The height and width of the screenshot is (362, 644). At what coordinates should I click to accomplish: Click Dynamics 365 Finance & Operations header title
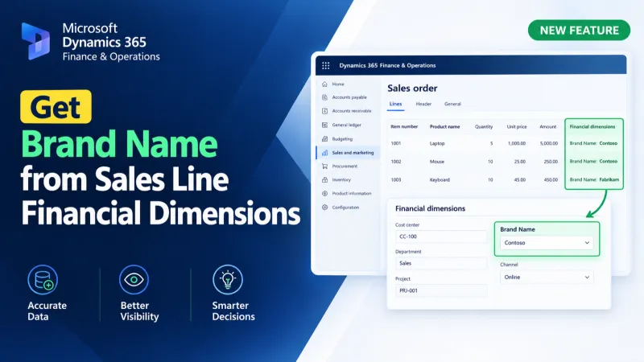click(387, 65)
